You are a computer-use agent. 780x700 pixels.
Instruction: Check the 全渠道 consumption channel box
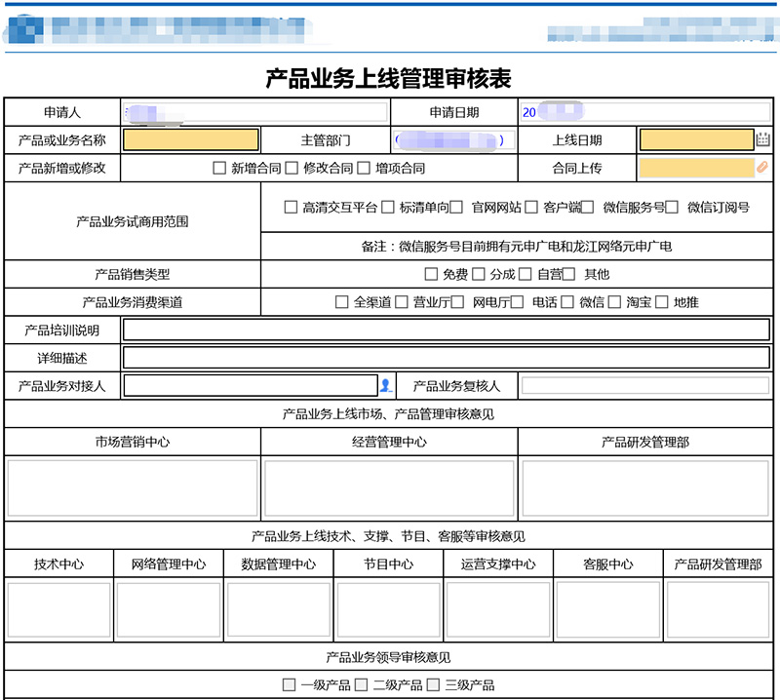pyautogui.click(x=341, y=302)
